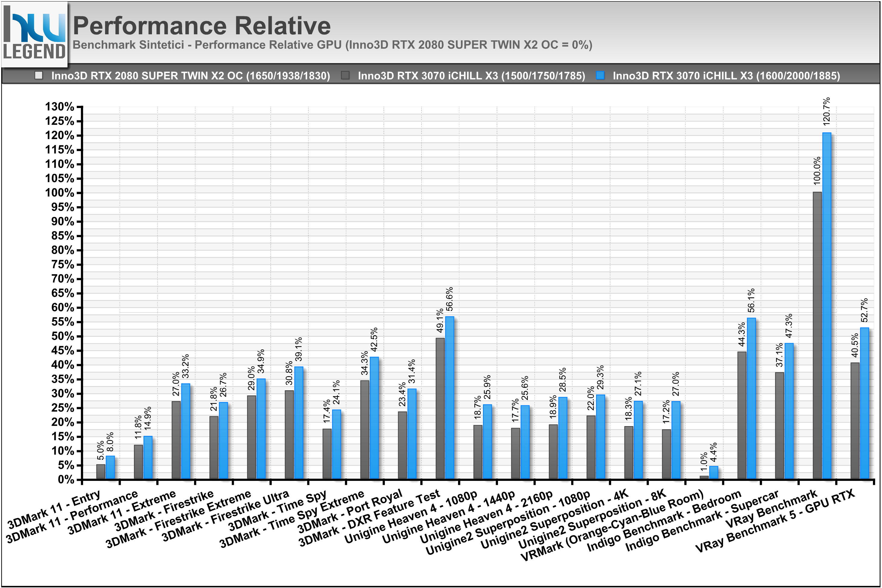Click the 'VRMark (Orange-Cyan-Blue Room)' axis label

coord(613,525)
